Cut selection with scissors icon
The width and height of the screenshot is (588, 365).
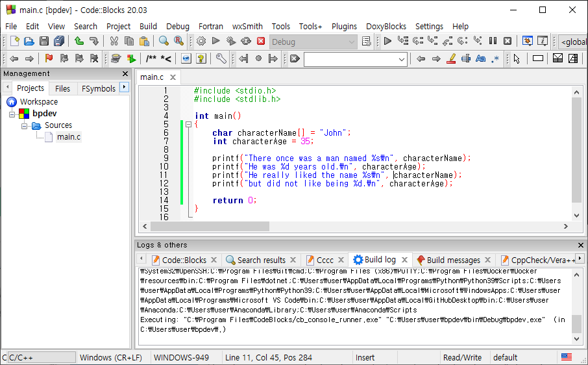pos(114,42)
